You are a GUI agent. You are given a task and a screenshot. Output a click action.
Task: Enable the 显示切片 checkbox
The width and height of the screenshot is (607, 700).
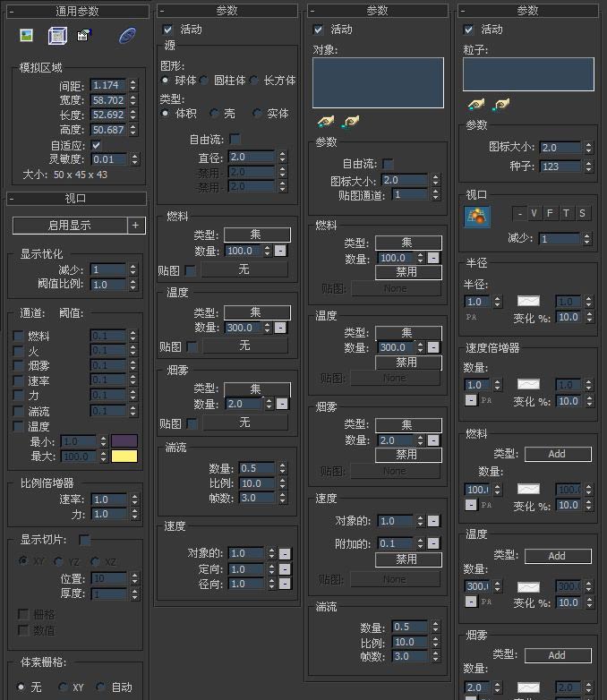84,540
